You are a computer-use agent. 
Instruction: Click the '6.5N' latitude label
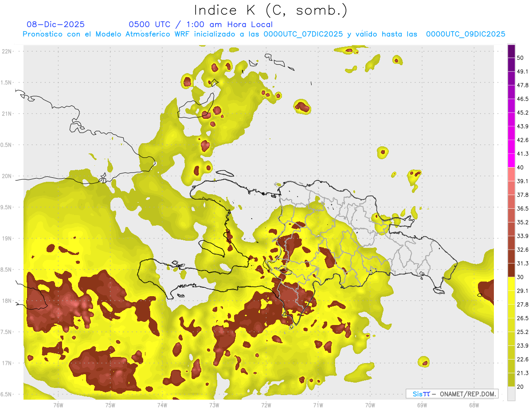[7, 395]
